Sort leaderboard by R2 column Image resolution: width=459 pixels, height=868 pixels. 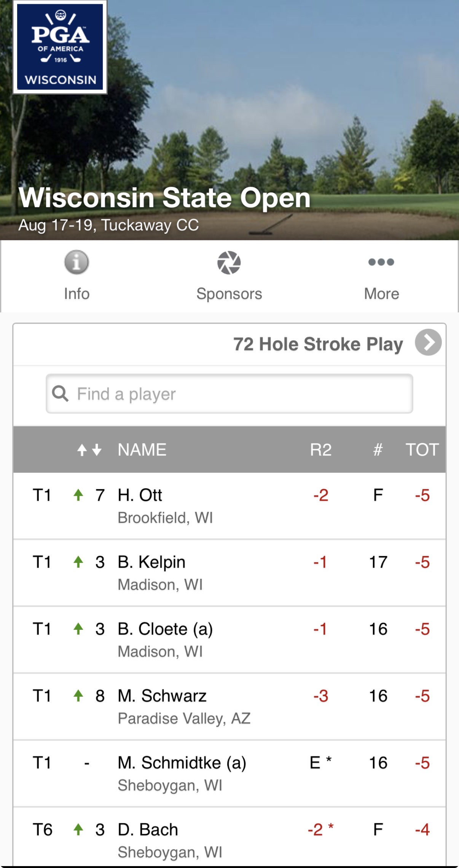click(x=320, y=449)
